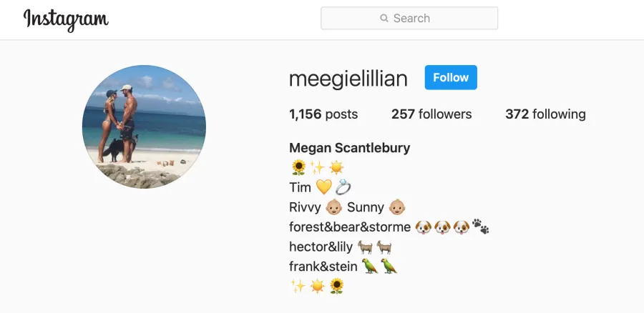This screenshot has width=644, height=313.
Task: Open the 372 following list
Action: [545, 114]
